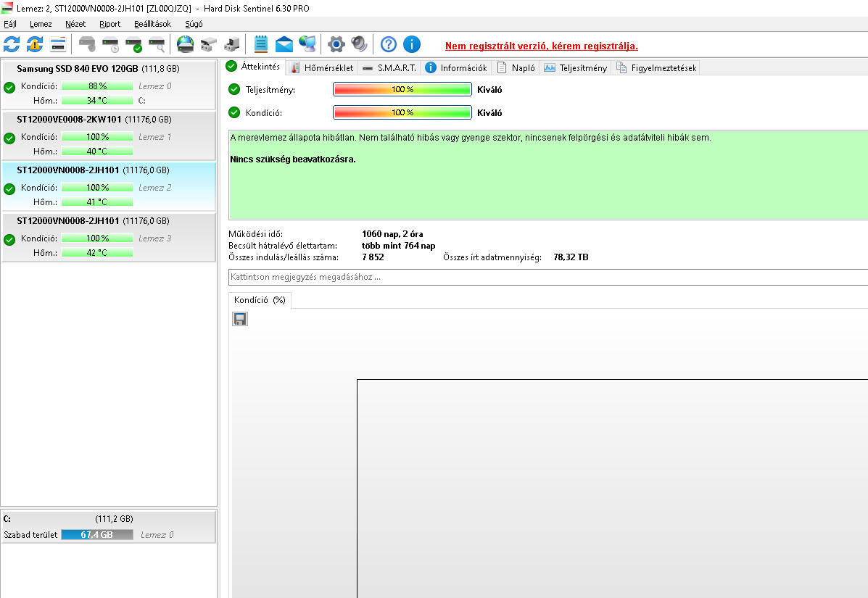The height and width of the screenshot is (598, 868).
Task: Click the 'Nem regisztrált verzió' registration link
Action: click(542, 46)
